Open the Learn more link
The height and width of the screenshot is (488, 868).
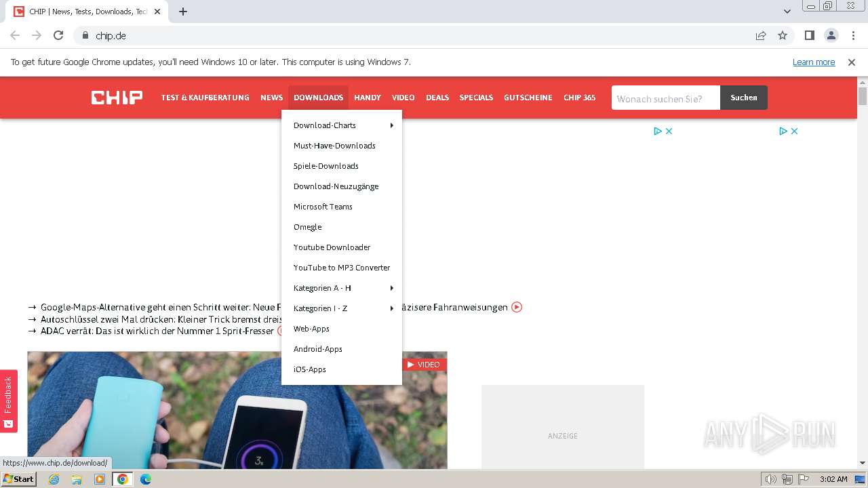coord(814,62)
